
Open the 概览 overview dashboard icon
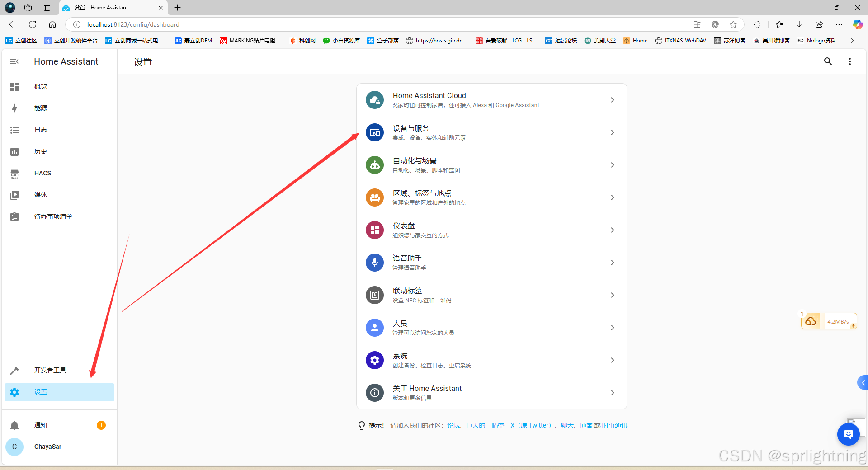click(x=14, y=86)
